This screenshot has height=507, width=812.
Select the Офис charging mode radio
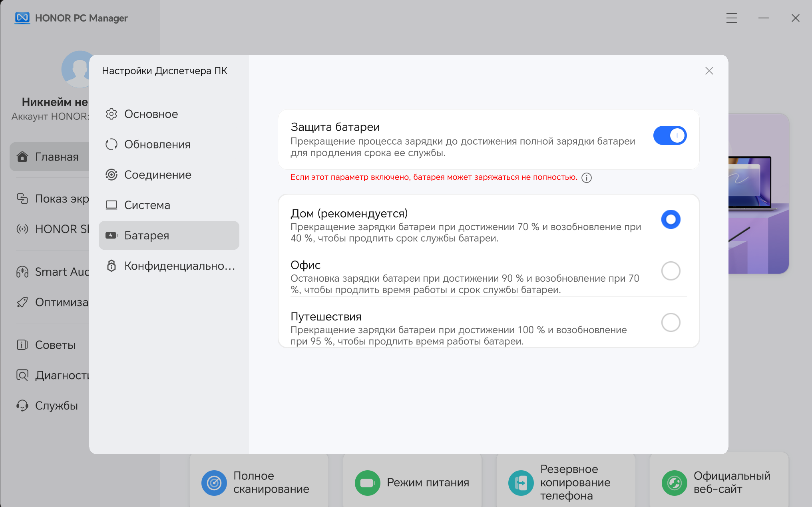click(x=671, y=271)
